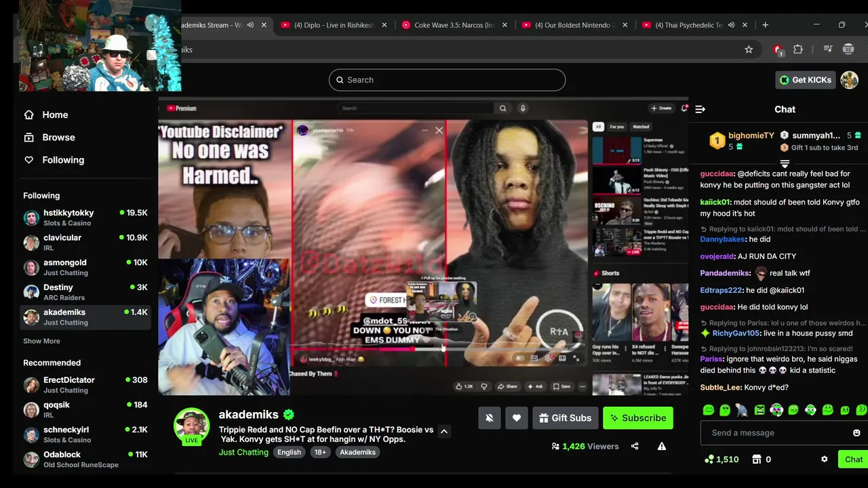Mute audio on Akademiks Stream tab
This screenshot has height=488, width=868.
tap(250, 25)
